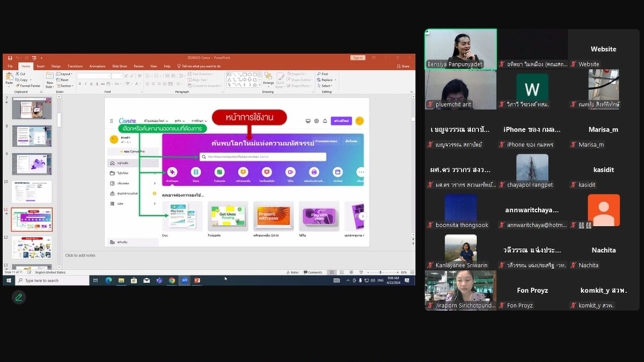Select slide 12 thumbnail in the slide pane
This screenshot has height=362, width=644.
coord(32,247)
